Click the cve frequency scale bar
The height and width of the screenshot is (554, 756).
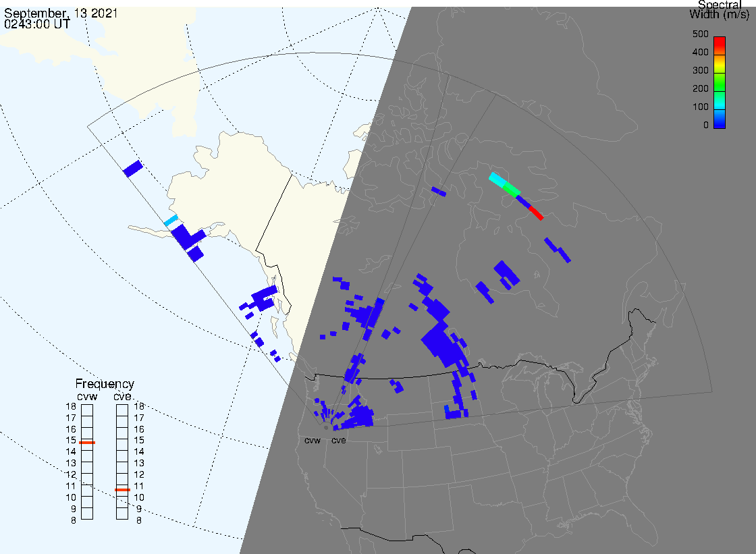pos(122,462)
